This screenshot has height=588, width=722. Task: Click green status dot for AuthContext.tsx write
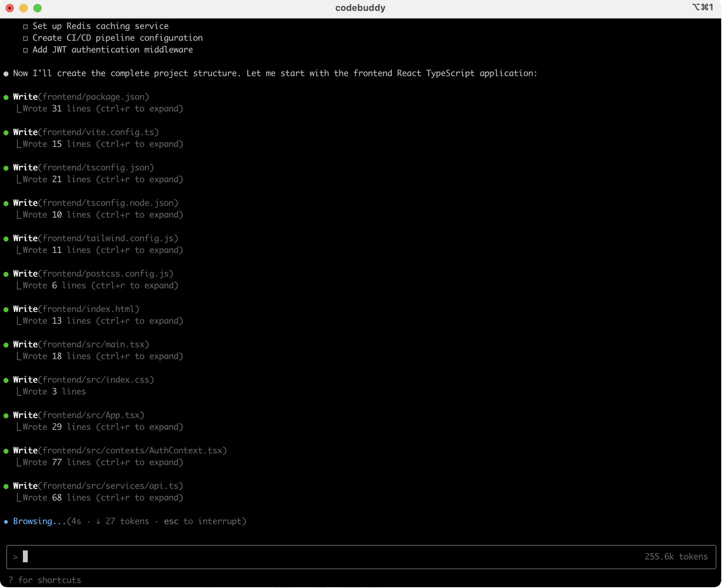6,451
